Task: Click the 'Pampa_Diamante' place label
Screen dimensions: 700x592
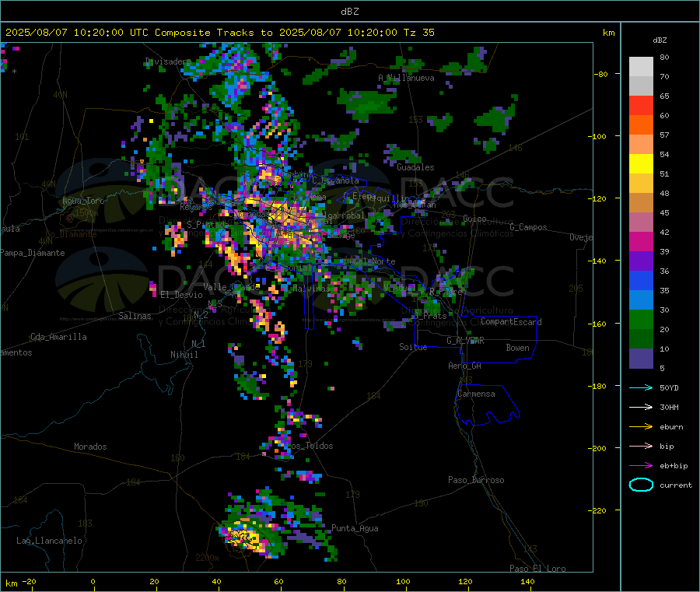Action: [x=33, y=253]
